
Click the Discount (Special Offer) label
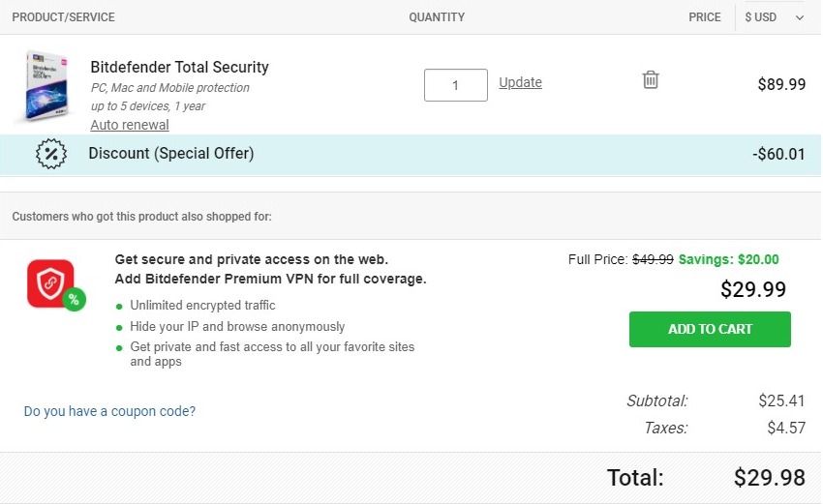[170, 154]
